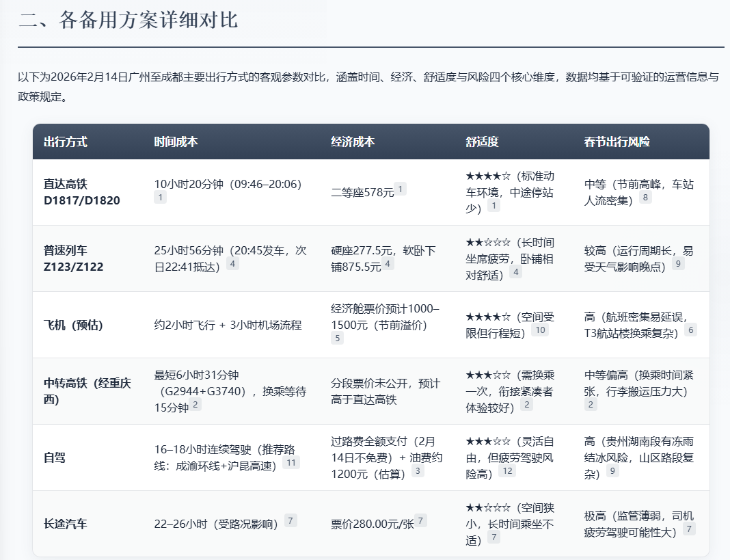Click the 出行方式 column header
The width and height of the screenshot is (730, 560).
pyautogui.click(x=66, y=142)
